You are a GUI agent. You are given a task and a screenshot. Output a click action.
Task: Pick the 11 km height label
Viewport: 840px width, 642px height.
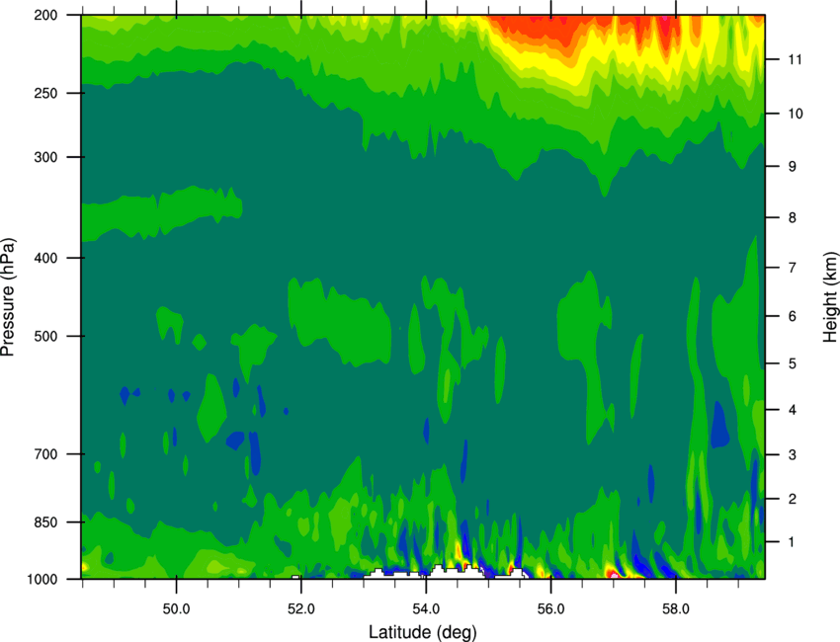[796, 59]
